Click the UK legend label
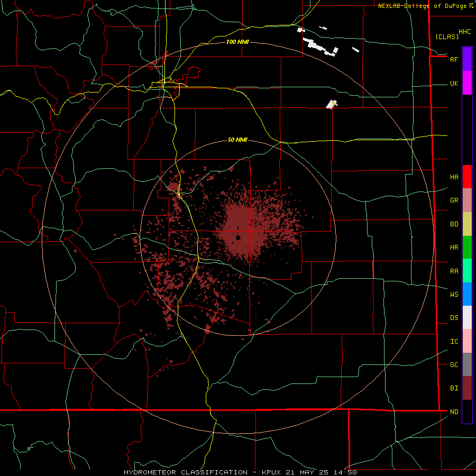Screen dimensions: 476x476 [x=454, y=84]
